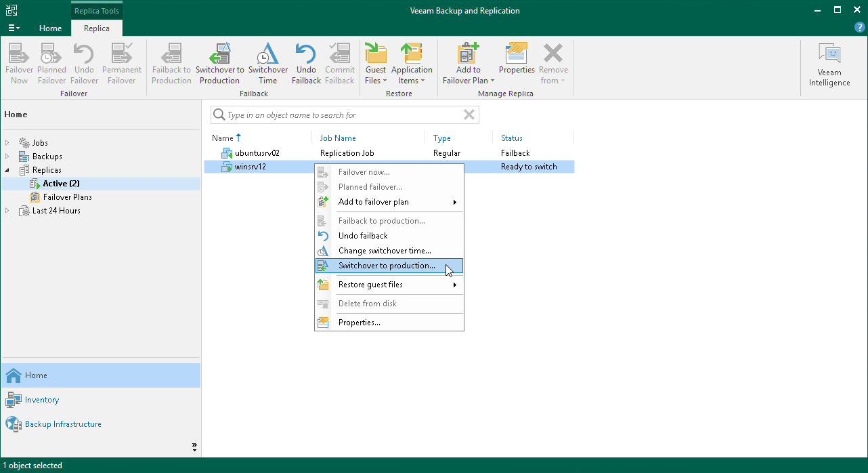Open the help question mark icon

(x=860, y=28)
